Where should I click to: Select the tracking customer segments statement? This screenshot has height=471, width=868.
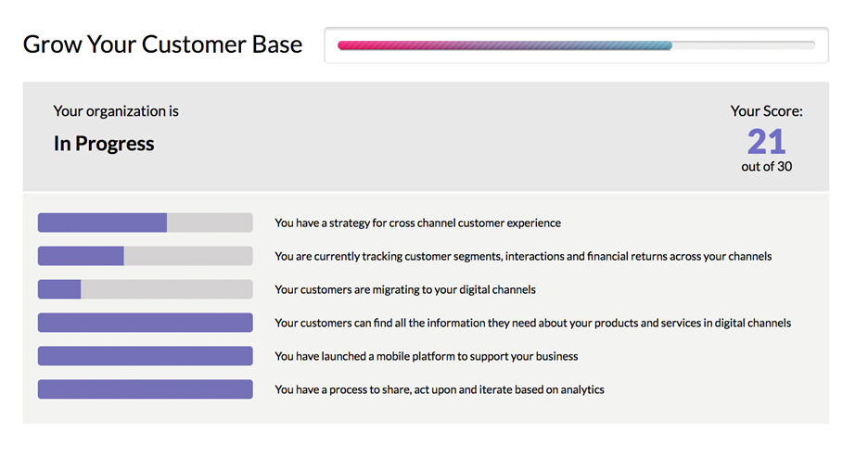coord(523,256)
